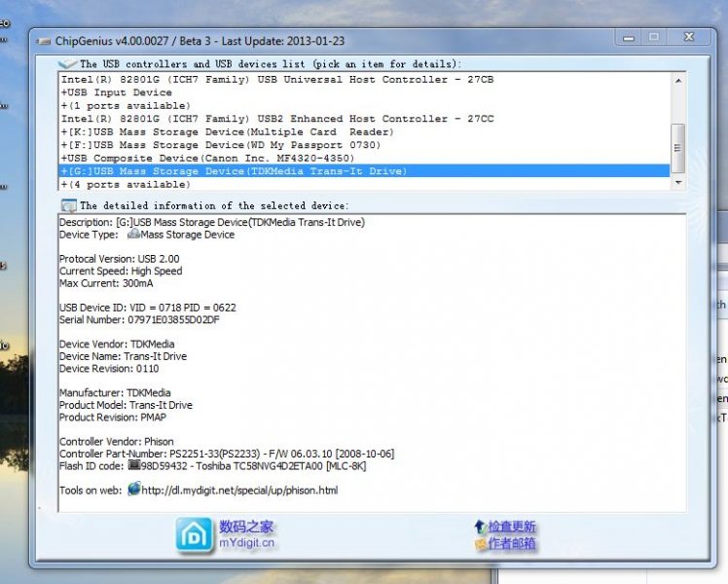Click the Max Current: 300mA line
This screenshot has width=728, height=584.
[106, 283]
